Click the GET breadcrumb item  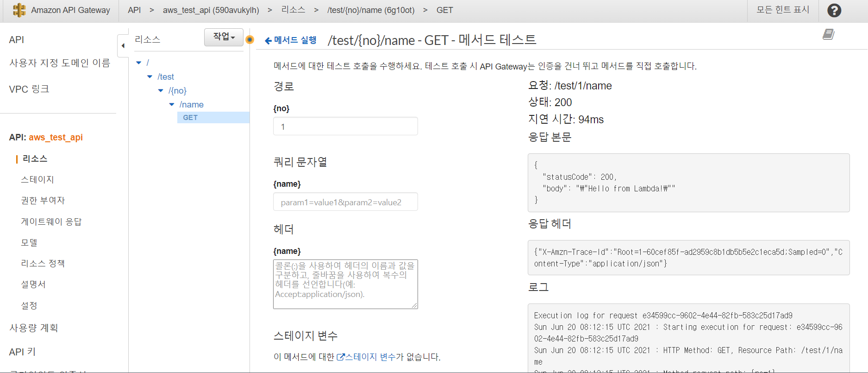[445, 10]
